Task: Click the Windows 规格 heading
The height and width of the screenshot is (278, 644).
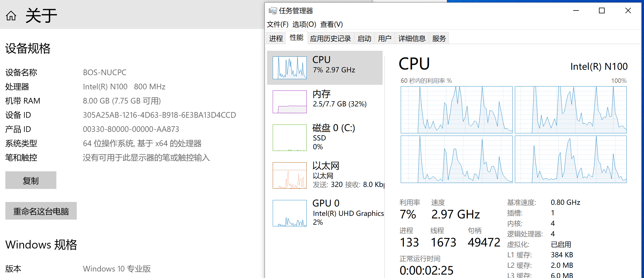Action: [x=41, y=245]
